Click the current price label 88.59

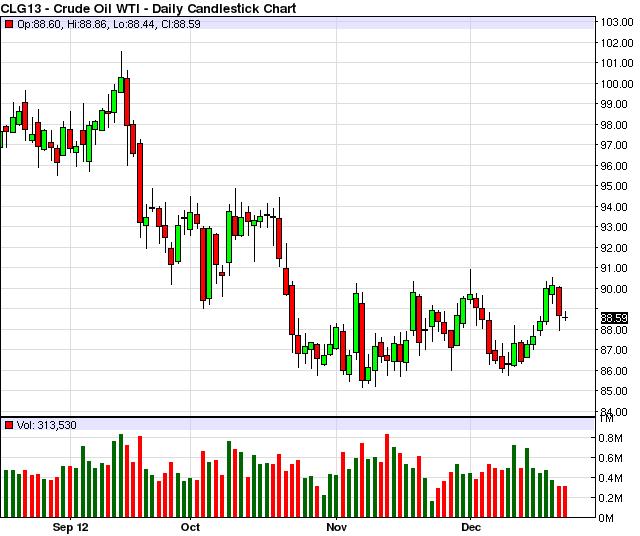(614, 318)
